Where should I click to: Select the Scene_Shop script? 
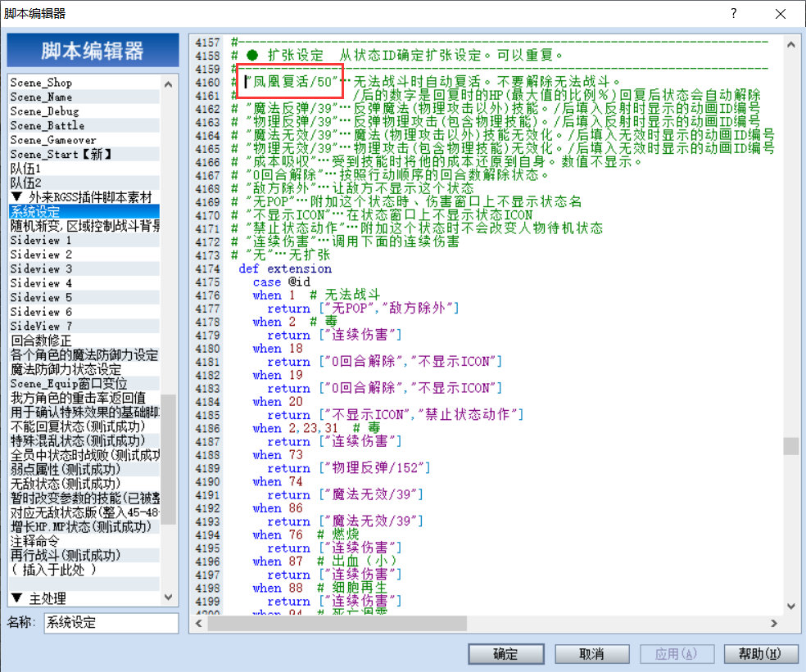coord(84,82)
